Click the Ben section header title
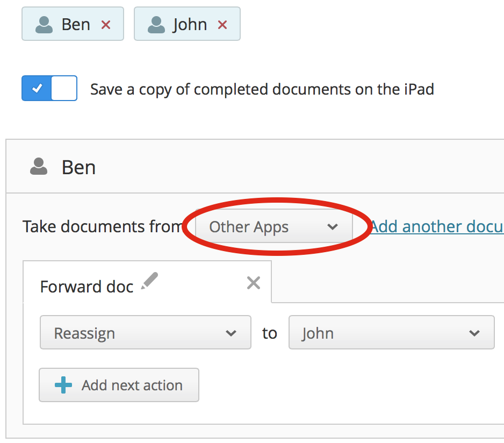The image size is (504, 443). (78, 167)
